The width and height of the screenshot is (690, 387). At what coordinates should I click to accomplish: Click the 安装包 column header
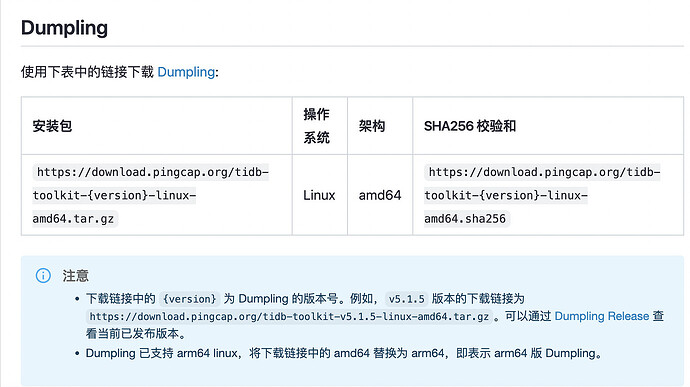52,126
